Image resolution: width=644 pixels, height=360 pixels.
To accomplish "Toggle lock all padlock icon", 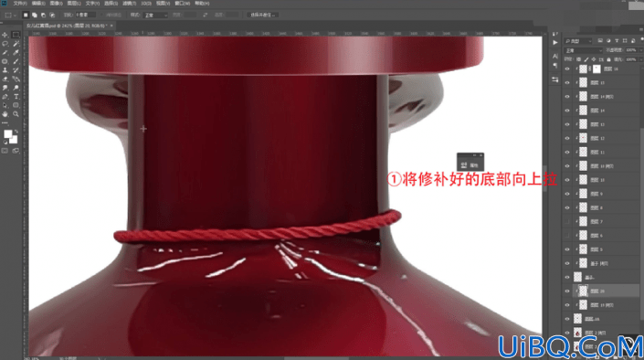I will tap(608, 59).
